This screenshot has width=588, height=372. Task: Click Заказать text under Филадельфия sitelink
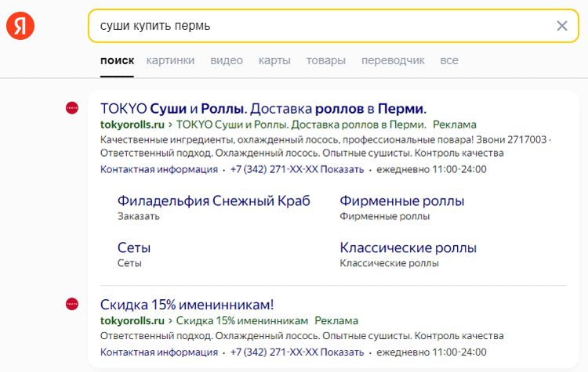138,216
